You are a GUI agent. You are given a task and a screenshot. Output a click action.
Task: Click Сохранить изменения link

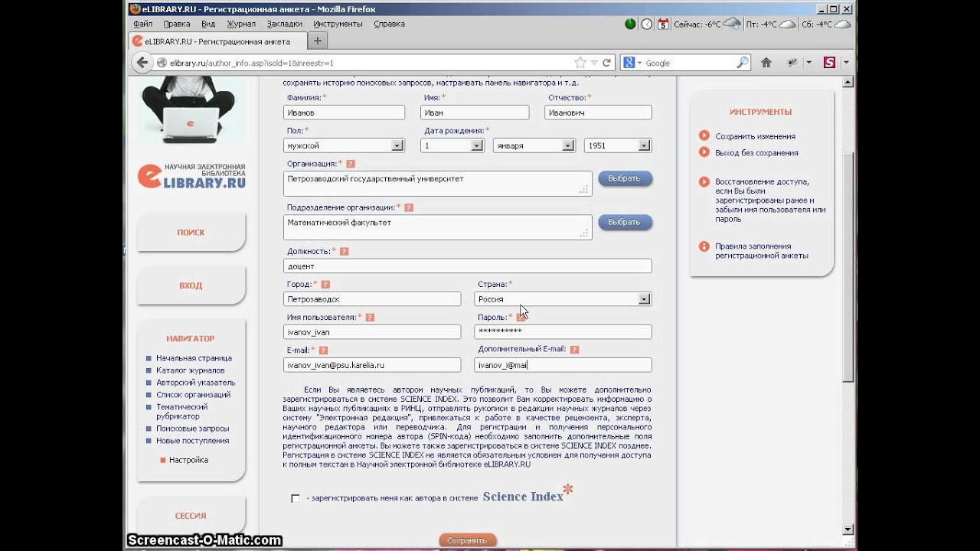click(755, 136)
